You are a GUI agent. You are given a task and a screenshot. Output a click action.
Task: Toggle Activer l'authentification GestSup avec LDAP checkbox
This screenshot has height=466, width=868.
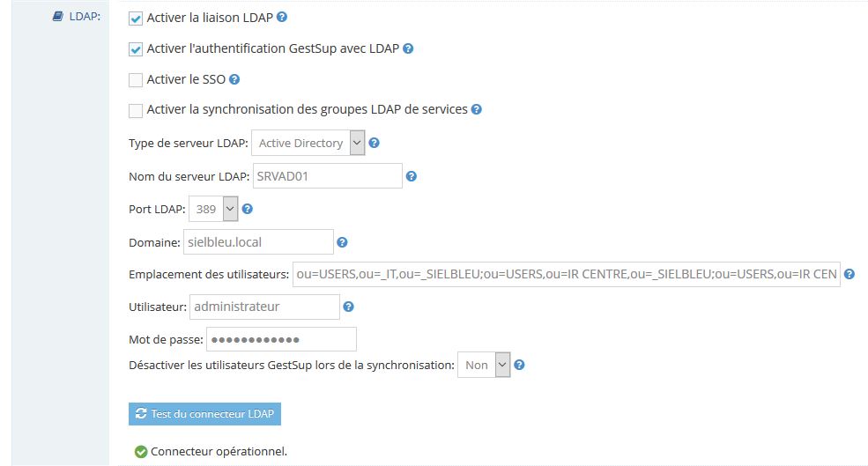tap(136, 49)
